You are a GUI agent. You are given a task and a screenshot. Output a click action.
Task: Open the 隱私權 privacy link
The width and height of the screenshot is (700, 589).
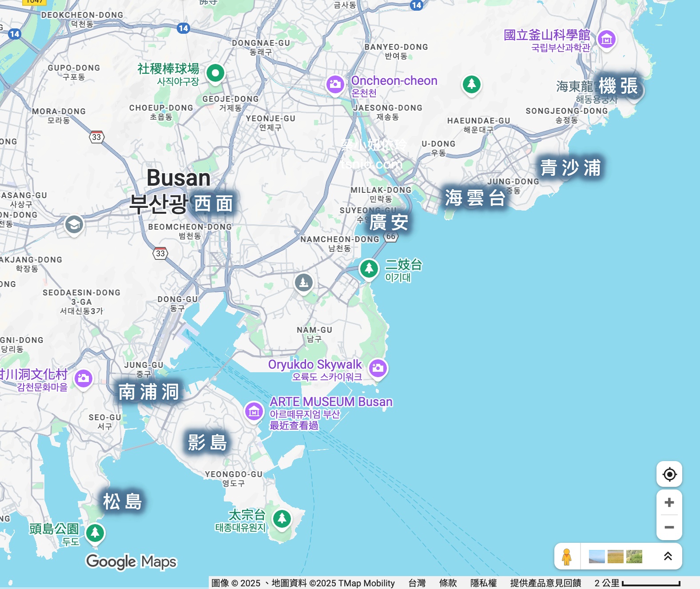pyautogui.click(x=483, y=583)
